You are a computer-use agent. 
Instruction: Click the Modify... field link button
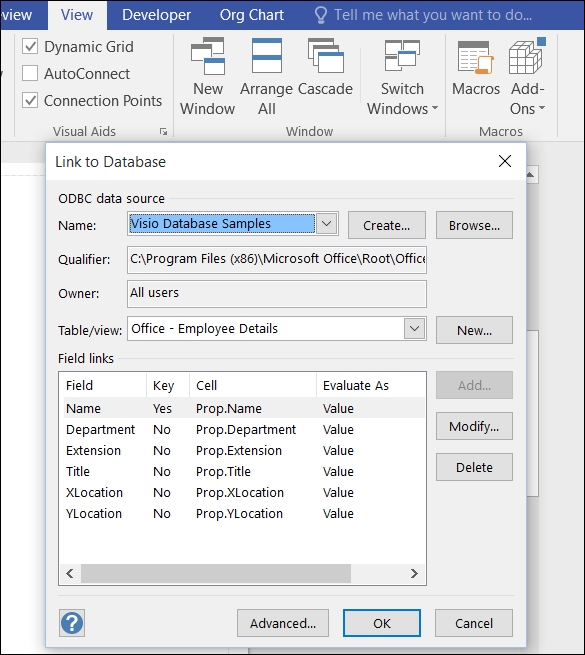[x=474, y=426]
